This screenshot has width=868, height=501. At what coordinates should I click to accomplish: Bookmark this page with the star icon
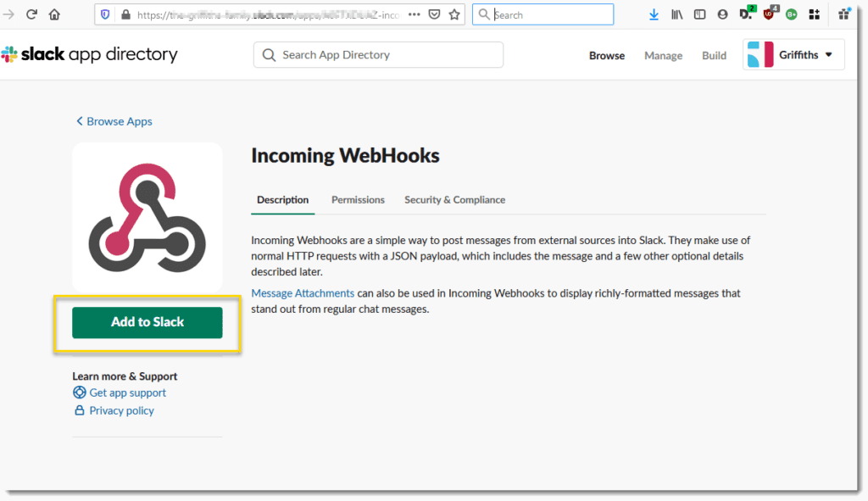454,14
